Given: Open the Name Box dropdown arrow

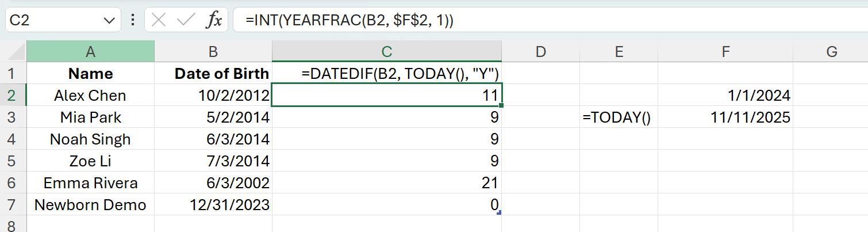Looking at the screenshot, I should (108, 21).
